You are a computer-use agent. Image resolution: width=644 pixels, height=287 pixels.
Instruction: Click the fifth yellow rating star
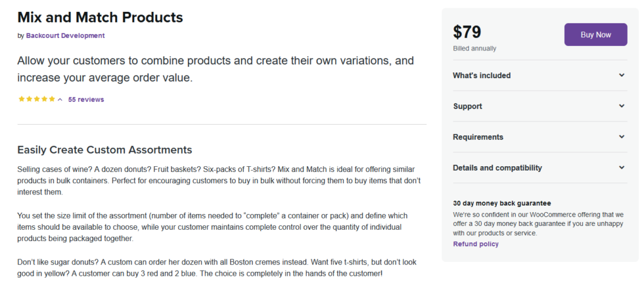(52, 99)
